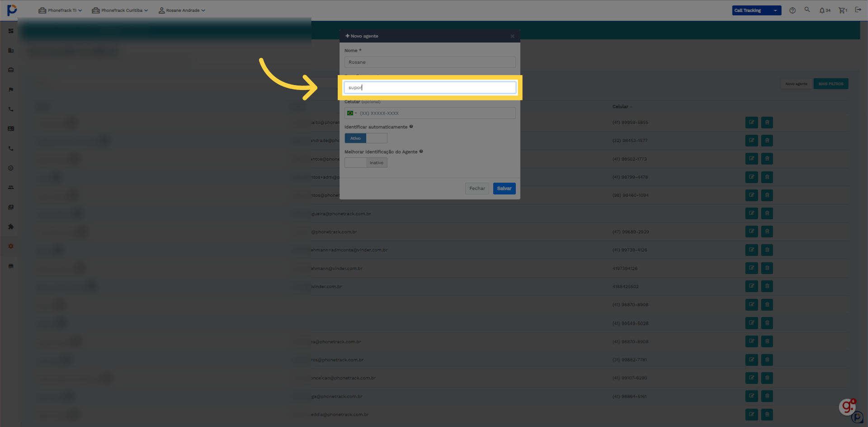Click the logout icon in header
Viewport: 868px width, 427px height.
click(x=858, y=9)
